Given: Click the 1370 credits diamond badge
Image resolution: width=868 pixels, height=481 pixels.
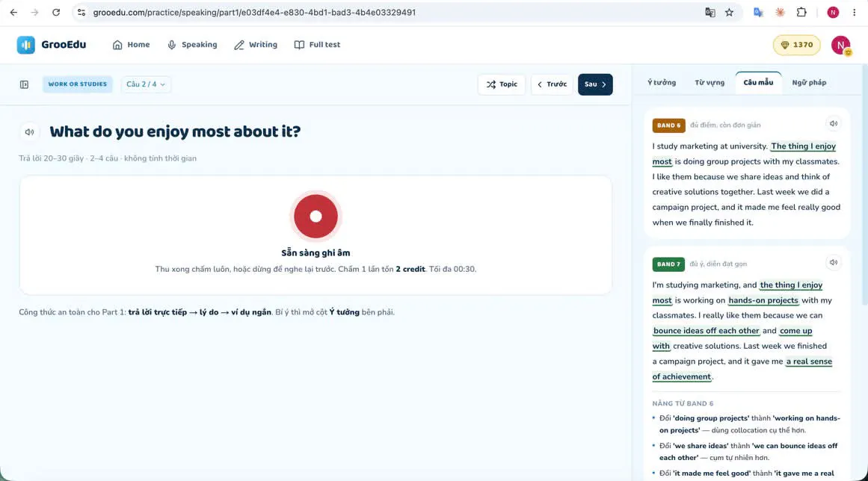Looking at the screenshot, I should coord(796,45).
